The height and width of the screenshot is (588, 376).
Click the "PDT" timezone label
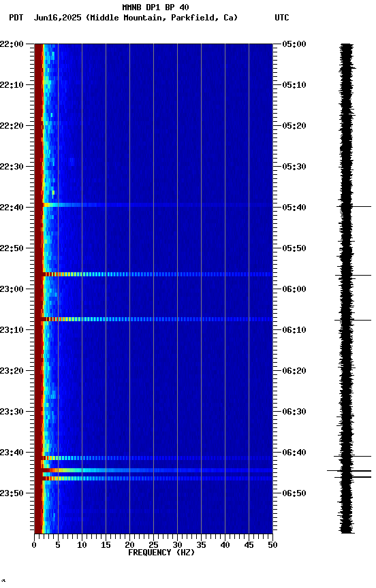(x=16, y=18)
